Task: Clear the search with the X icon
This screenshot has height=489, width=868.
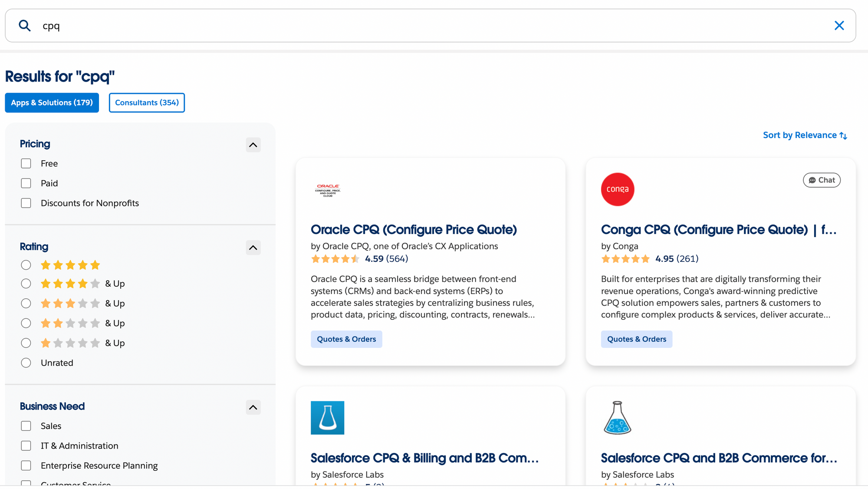Action: pos(839,26)
